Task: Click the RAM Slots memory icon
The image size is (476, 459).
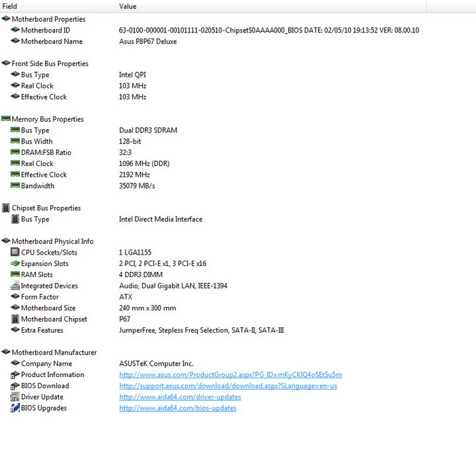Action: point(15,274)
